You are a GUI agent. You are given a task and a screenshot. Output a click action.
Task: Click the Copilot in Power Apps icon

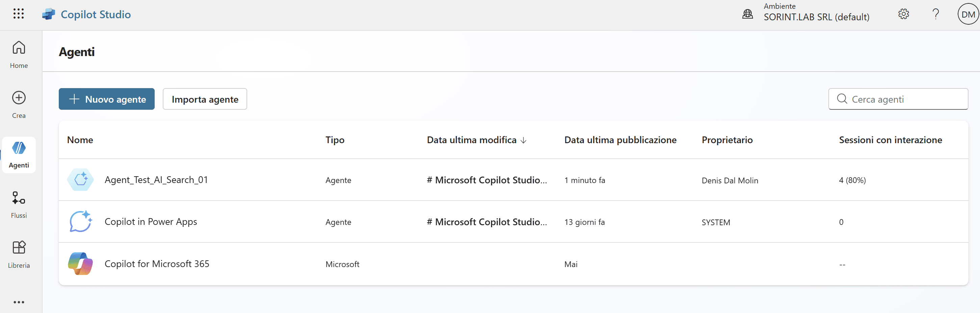click(x=80, y=221)
